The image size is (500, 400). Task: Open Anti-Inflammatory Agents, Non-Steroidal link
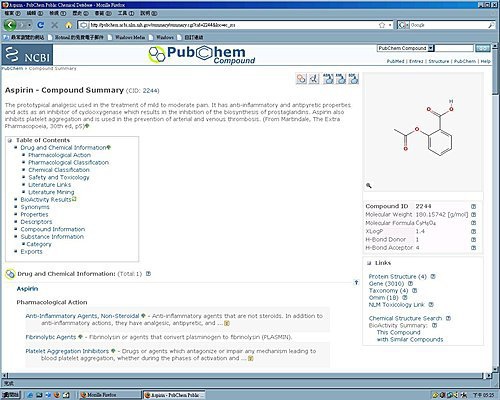(x=82, y=316)
